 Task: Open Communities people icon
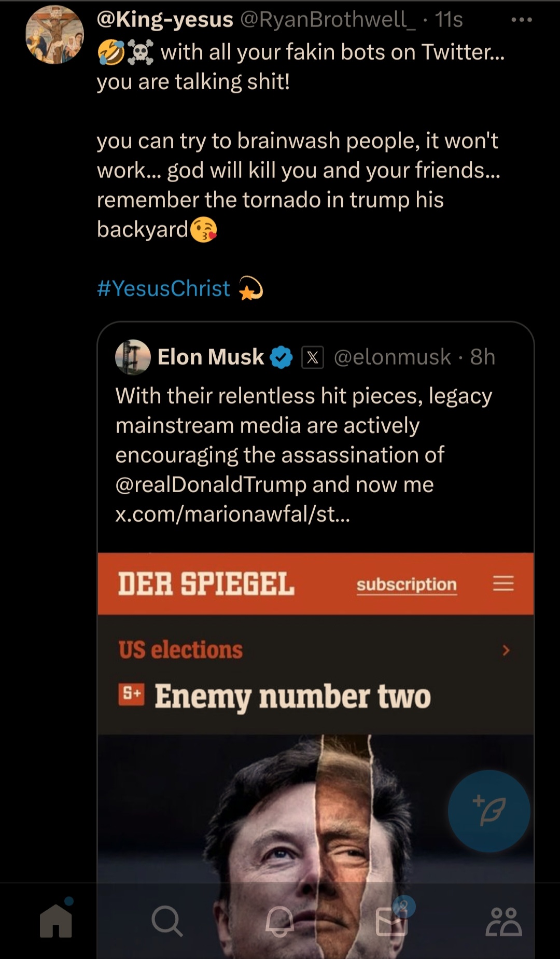[503, 921]
